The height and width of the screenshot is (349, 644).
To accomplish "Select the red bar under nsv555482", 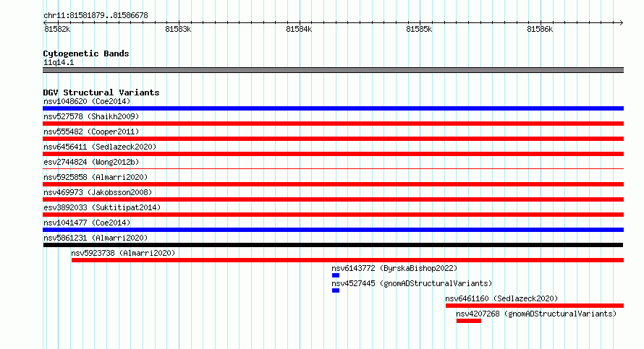I will click(x=333, y=139).
